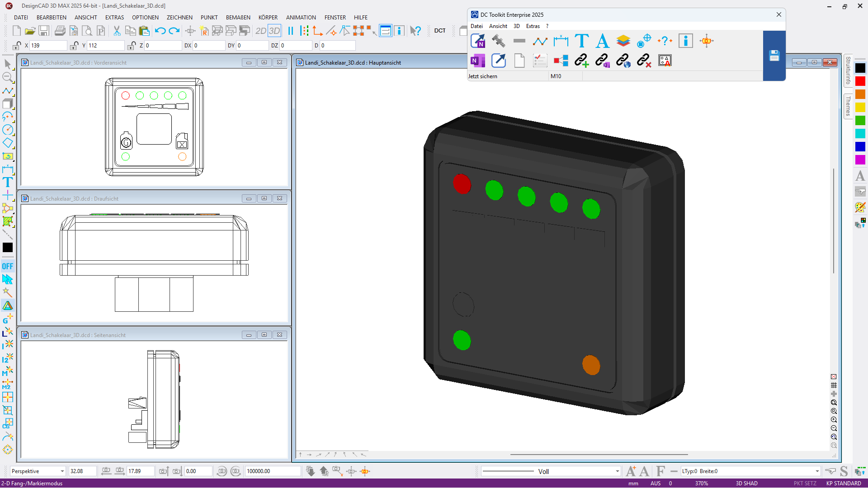Click the layers stack icon in DC Toolkit
868x488 pixels.
[623, 41]
